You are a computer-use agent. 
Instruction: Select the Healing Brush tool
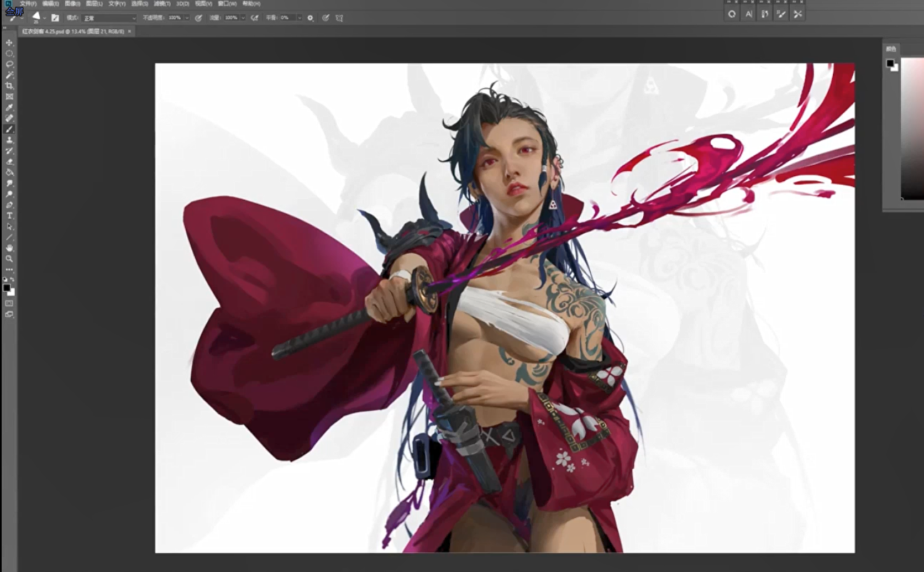pyautogui.click(x=9, y=118)
